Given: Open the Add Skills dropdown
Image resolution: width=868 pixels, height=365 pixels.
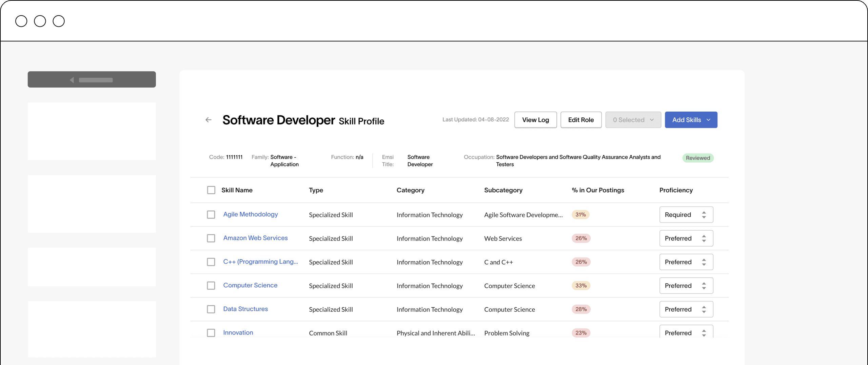Looking at the screenshot, I should 691,120.
